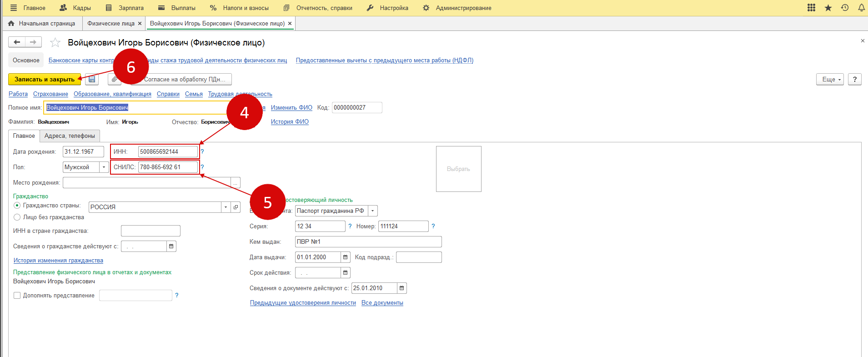Open calendar for Срок действия
This screenshot has width=868, height=357.
346,272
